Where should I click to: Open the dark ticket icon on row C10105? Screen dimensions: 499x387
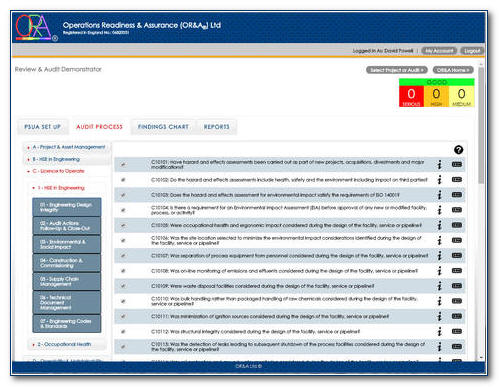457,225
